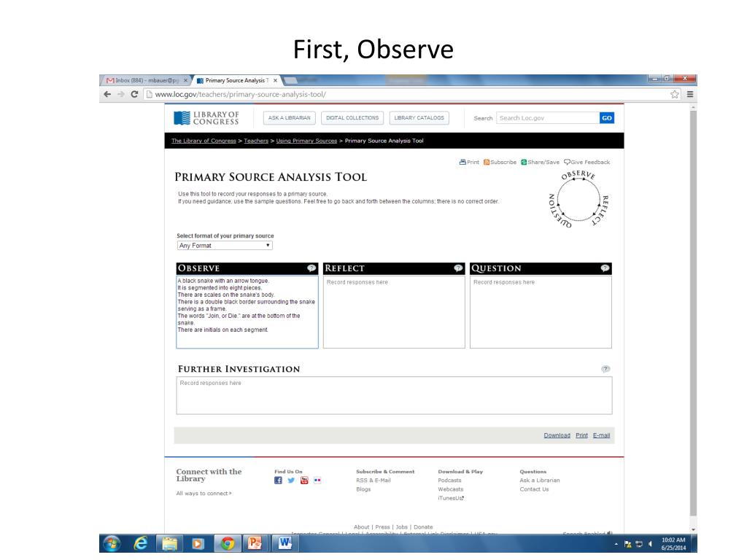Open the Twitter icon in footer

click(x=291, y=481)
